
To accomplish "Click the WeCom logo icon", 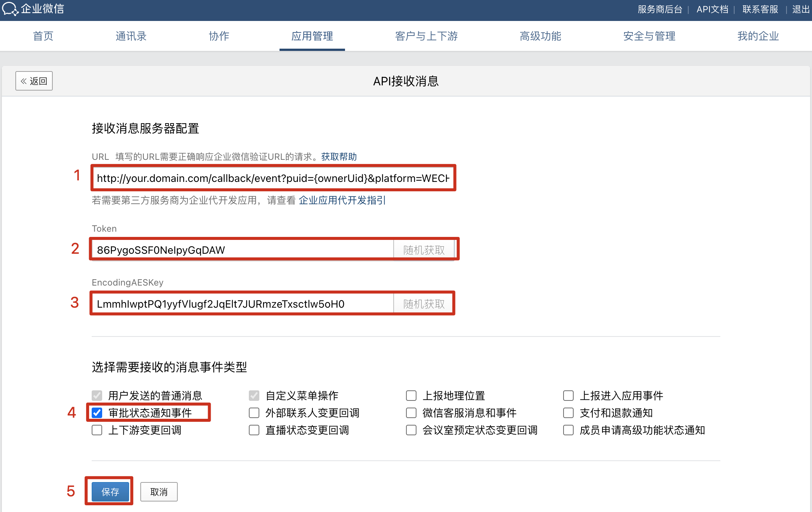I will coord(10,9).
